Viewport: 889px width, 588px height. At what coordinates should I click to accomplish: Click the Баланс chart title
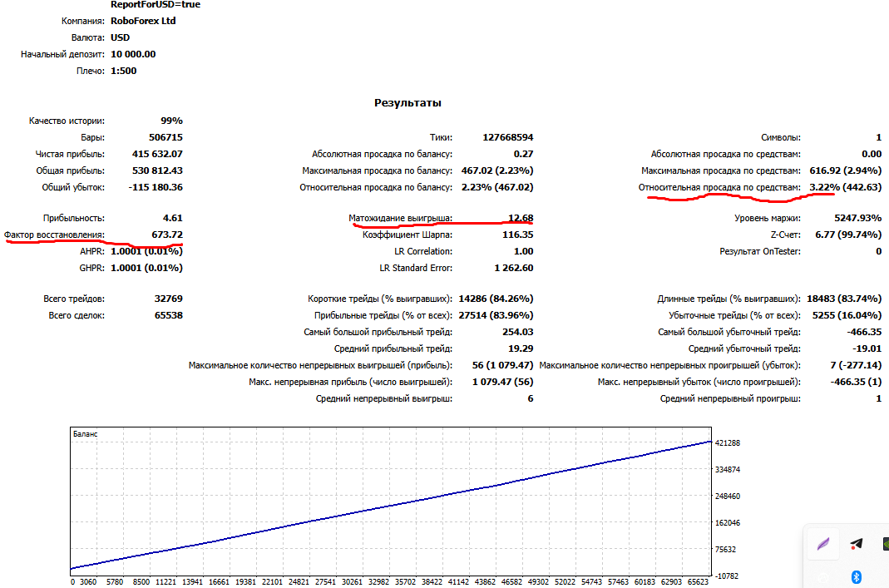[85, 434]
